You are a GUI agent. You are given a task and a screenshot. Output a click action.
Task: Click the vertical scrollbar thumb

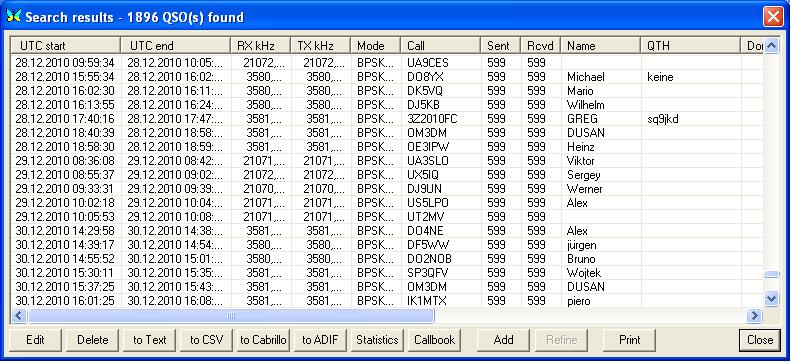771,274
